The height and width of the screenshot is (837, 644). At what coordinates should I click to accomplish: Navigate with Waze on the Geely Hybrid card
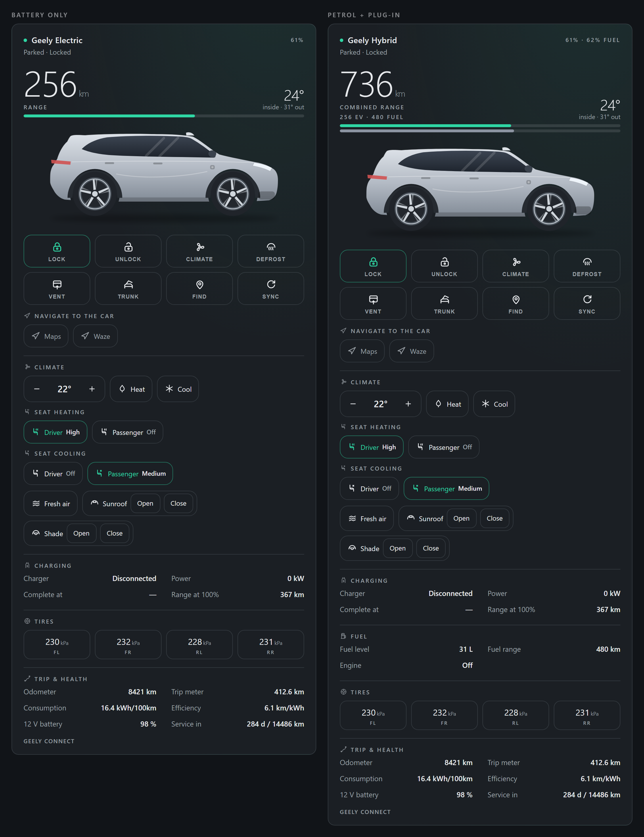coord(411,351)
